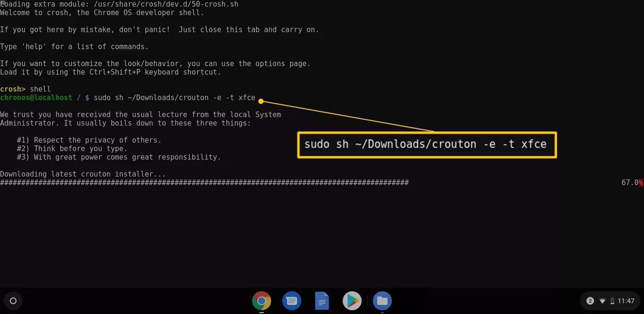Click the 'Loading extra module' line

tap(119, 4)
